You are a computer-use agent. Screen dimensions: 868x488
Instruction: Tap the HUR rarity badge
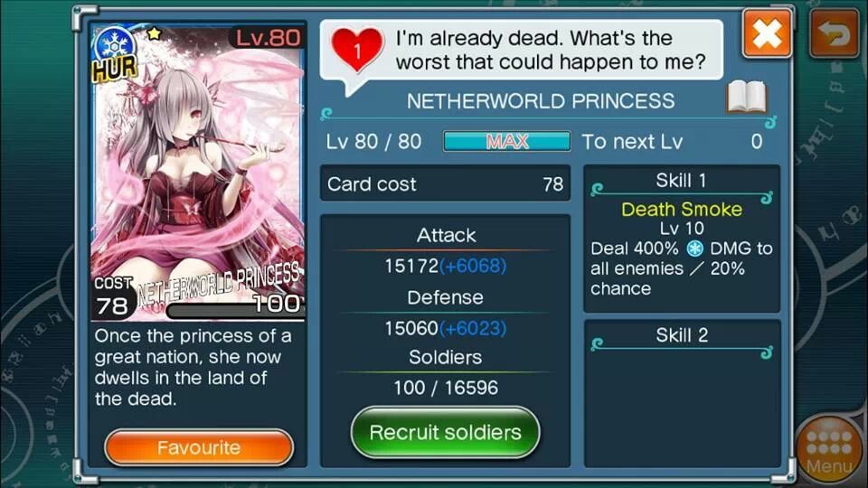pyautogui.click(x=115, y=70)
